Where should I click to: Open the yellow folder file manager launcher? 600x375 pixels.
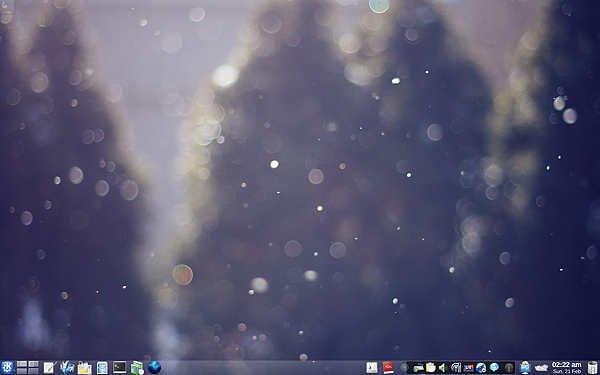pos(85,368)
